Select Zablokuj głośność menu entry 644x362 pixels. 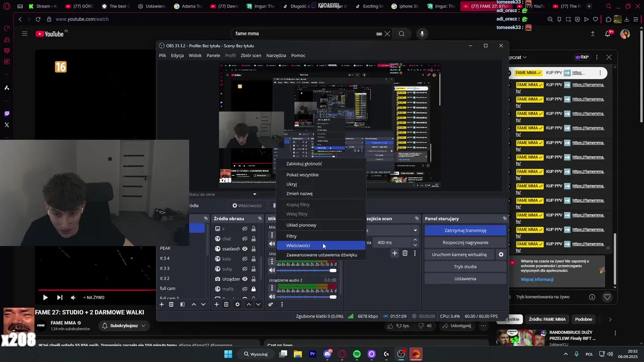click(x=321, y=163)
